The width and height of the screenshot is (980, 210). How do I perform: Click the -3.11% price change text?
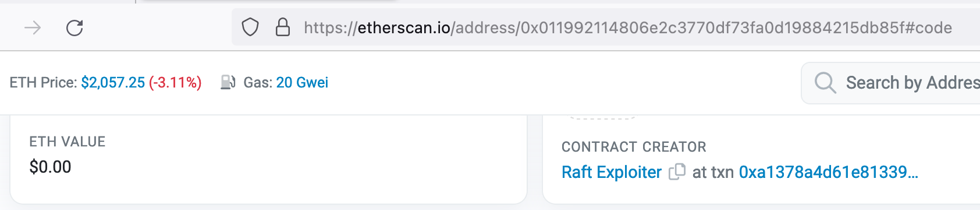pos(175,82)
